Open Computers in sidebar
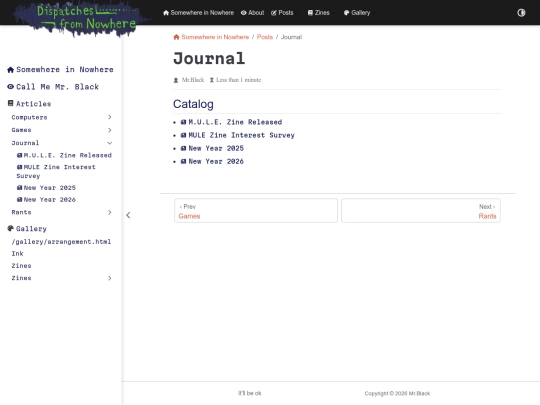Screen dimensions: 540x405 click(29, 117)
